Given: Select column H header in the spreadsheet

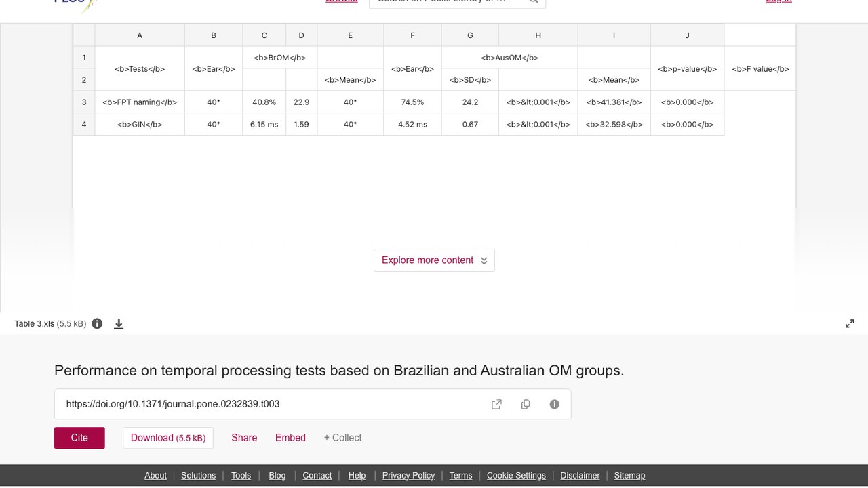Looking at the screenshot, I should tap(538, 35).
